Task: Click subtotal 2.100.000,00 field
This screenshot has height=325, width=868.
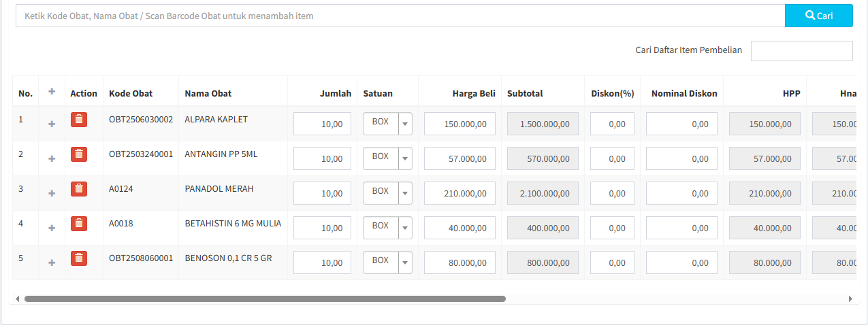Action: 543,193
